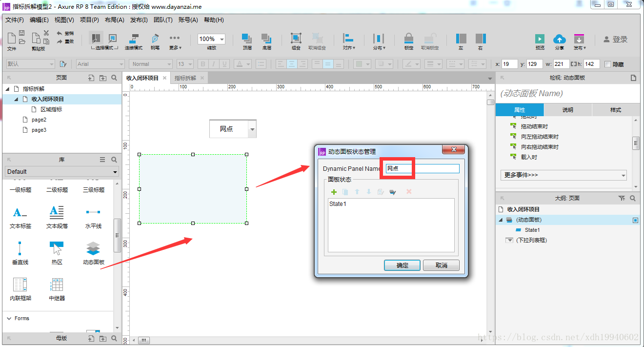Collapse the (动态面板) outline node
The width and height of the screenshot is (644, 347).
[500, 220]
